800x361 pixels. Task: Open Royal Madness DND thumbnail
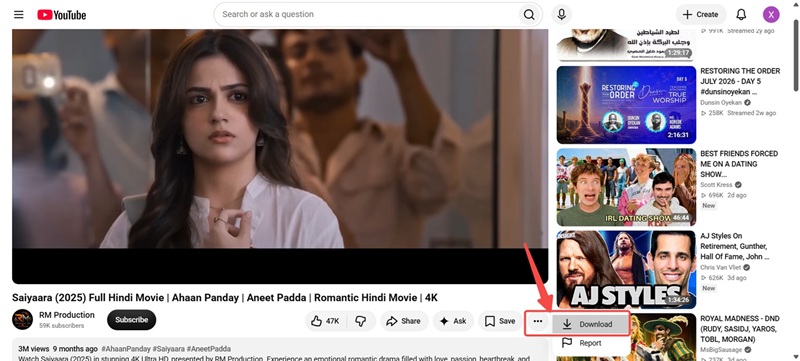coord(663,337)
